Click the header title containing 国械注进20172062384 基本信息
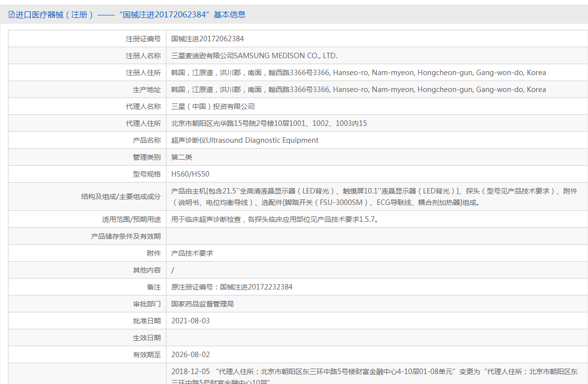Screen dimensions: 588x384 131,14
